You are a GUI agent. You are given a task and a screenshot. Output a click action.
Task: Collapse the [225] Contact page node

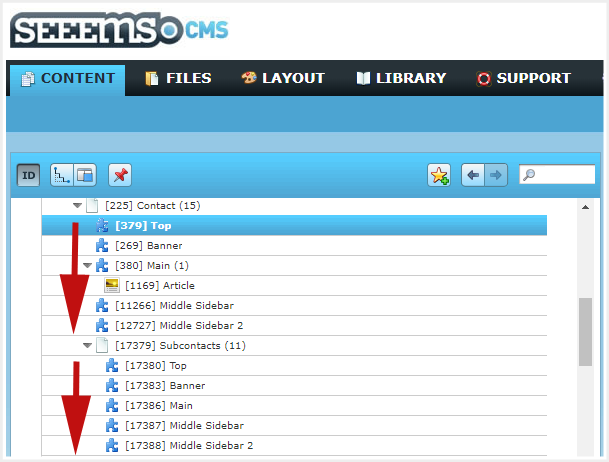(x=77, y=205)
